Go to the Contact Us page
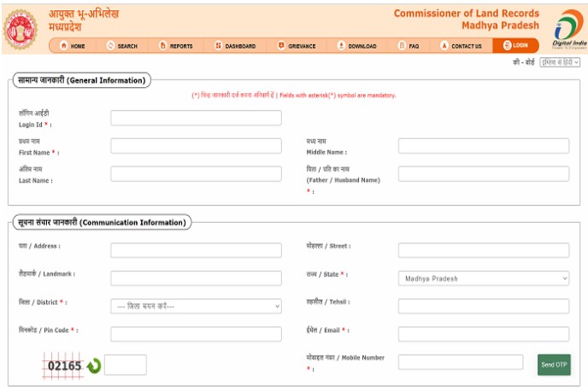Screen dimensions: 588x391 click(x=460, y=46)
